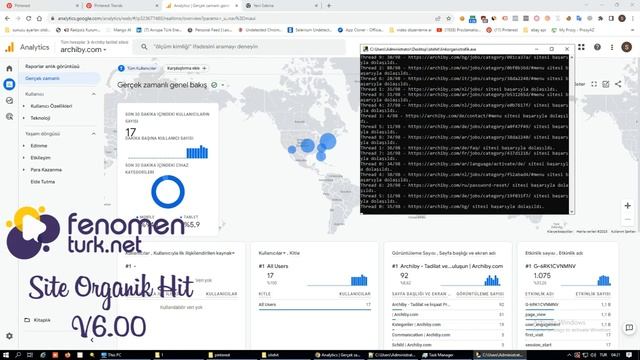
Task: Zoom in on the realtime map
Action: tap(627, 206)
